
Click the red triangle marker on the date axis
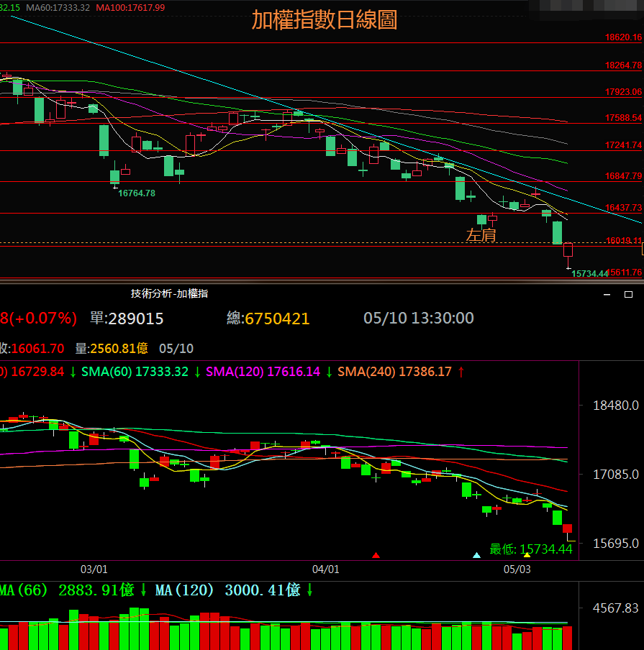376,555
